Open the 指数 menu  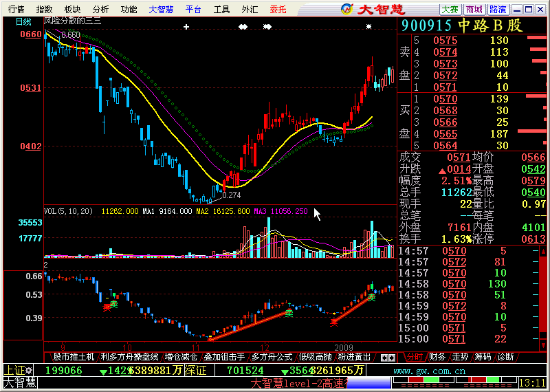pyautogui.click(x=44, y=9)
